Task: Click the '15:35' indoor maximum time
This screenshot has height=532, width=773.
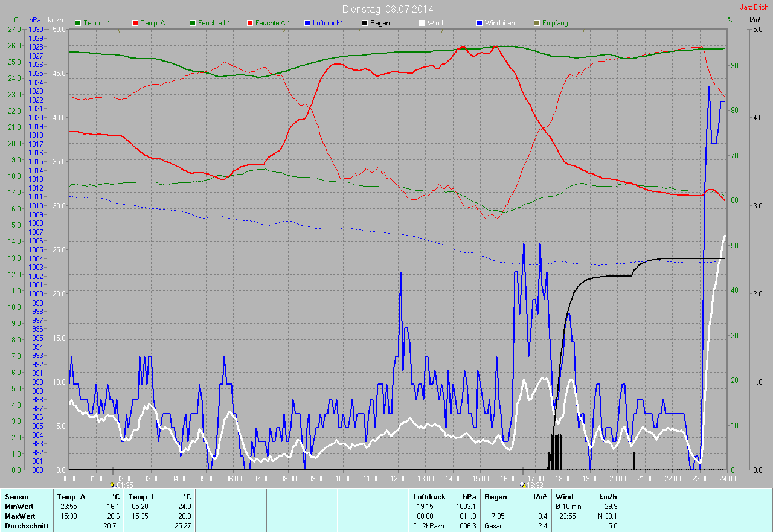Action: [x=141, y=516]
